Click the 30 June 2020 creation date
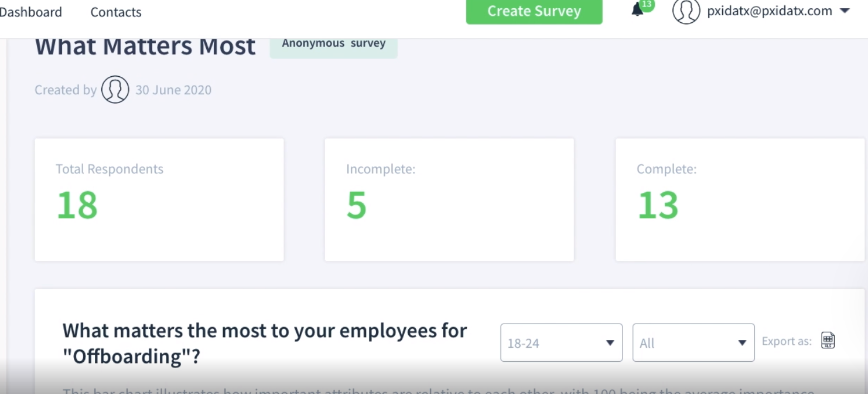This screenshot has height=394, width=868. (x=173, y=90)
